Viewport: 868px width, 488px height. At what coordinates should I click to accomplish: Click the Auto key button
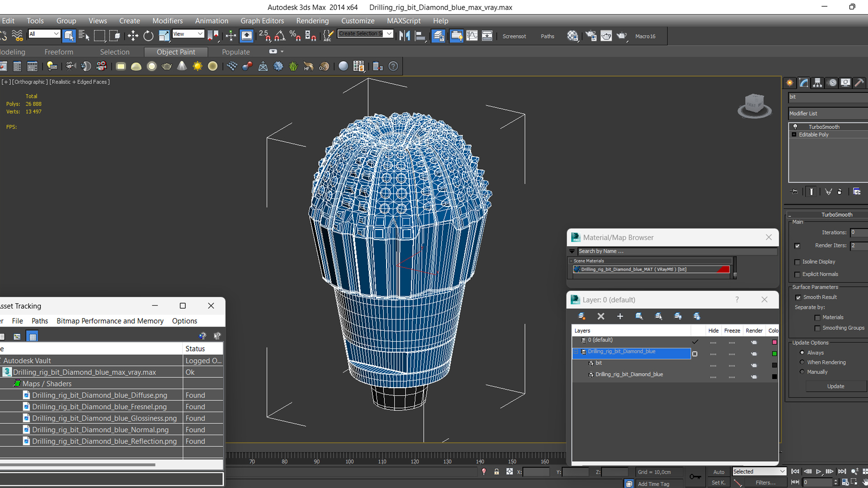pyautogui.click(x=719, y=472)
